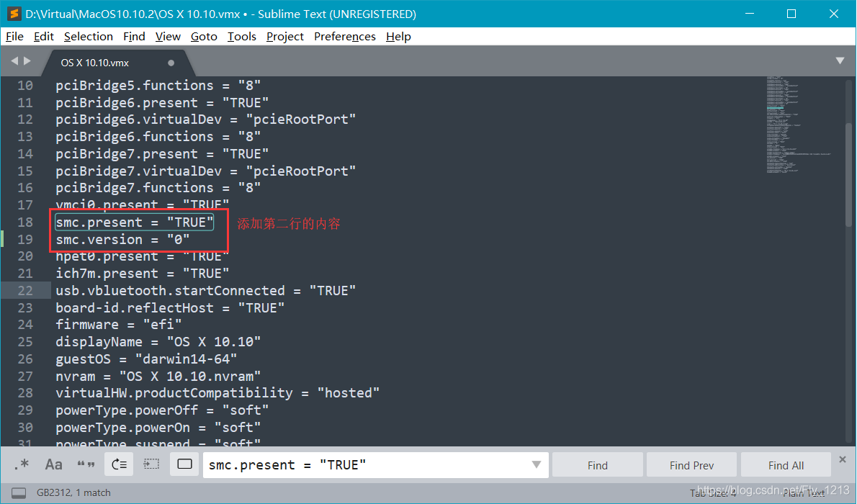Click the board-id.reflectHost line
The image size is (857, 504).
coord(170,307)
